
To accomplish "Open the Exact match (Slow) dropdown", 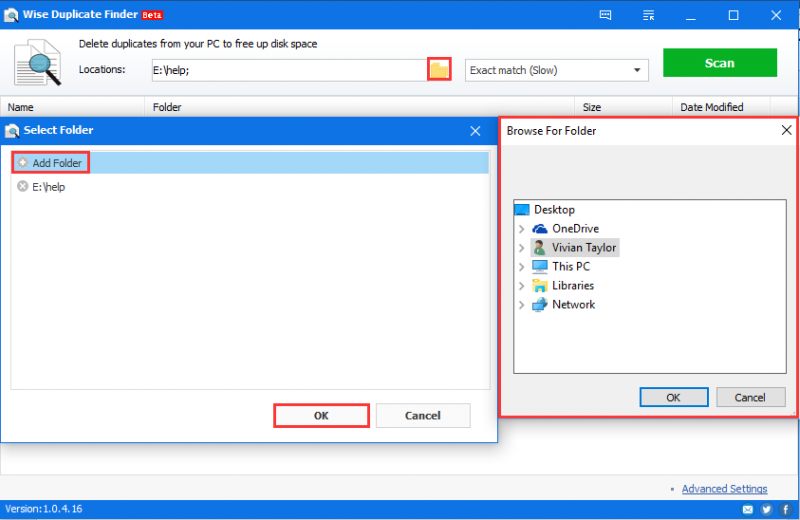I will (557, 70).
